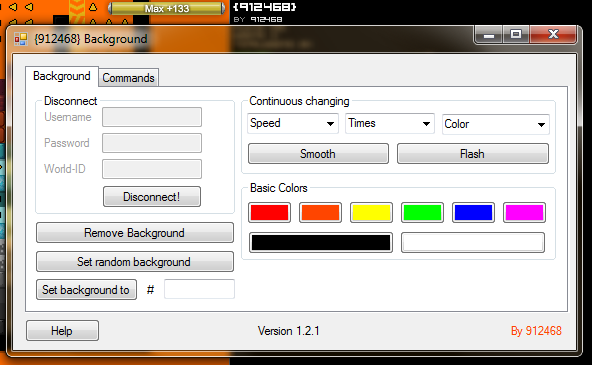Image resolution: width=592 pixels, height=365 pixels.
Task: Click the Flash button
Action: tap(473, 154)
